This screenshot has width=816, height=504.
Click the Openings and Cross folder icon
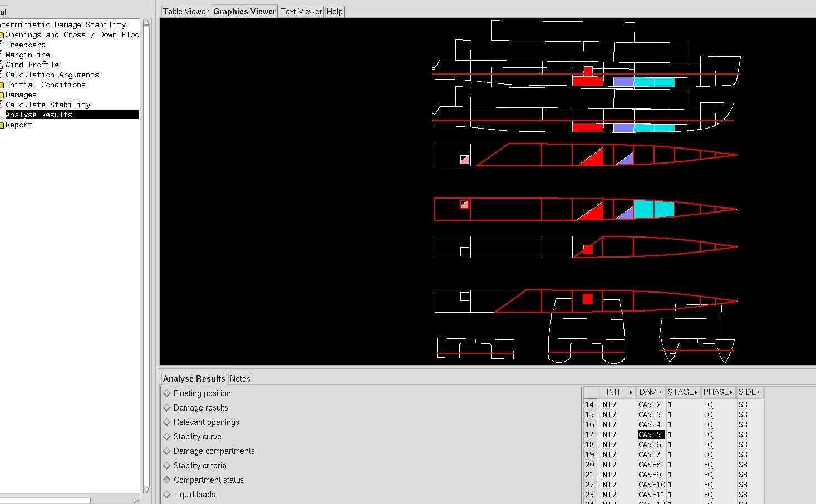[2, 35]
